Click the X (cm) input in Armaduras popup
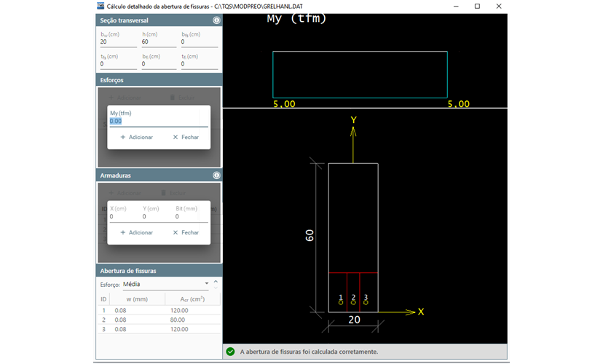Viewport: 603px width, 364px height. (123, 217)
